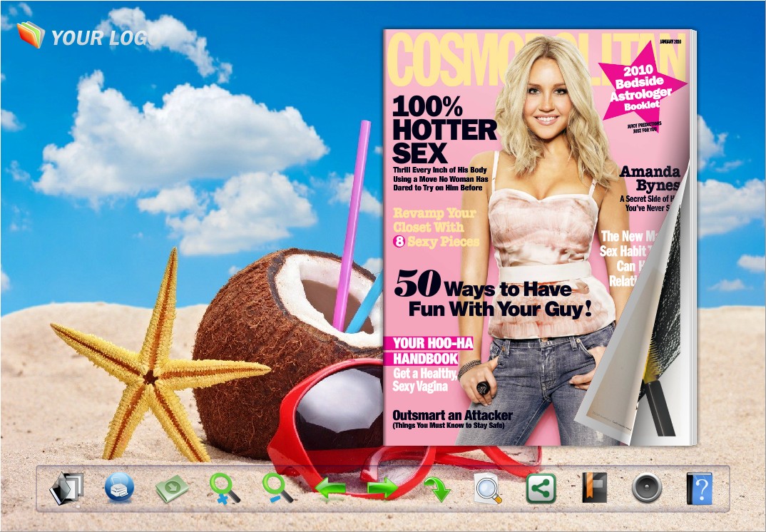
Task: Toggle sound with the speaker icon
Action: tap(647, 488)
